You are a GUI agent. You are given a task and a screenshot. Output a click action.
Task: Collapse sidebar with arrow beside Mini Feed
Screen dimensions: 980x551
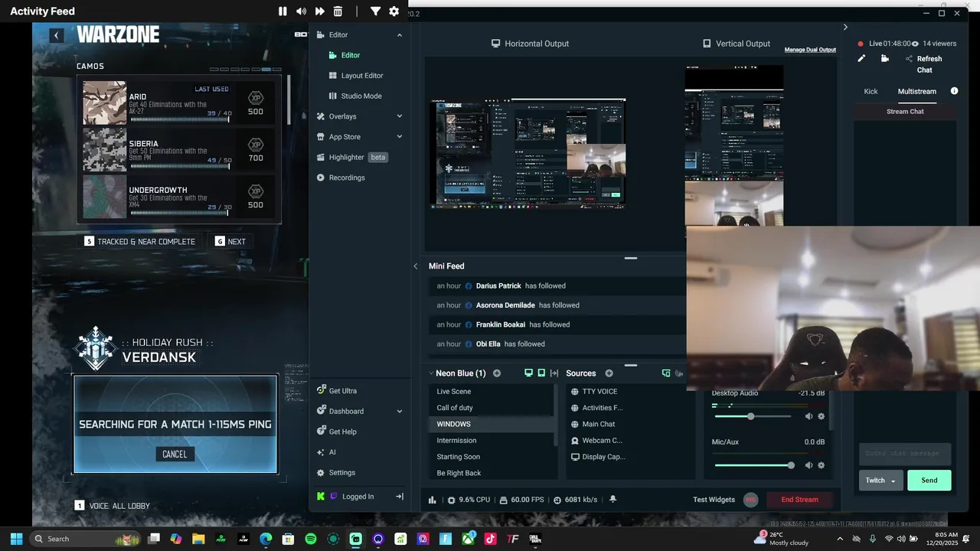tap(416, 266)
